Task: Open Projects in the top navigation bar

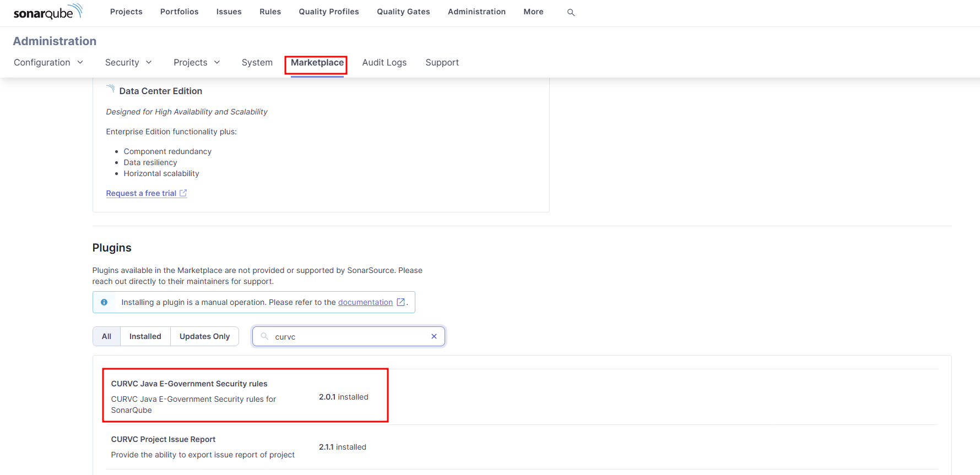Action: pos(126,12)
